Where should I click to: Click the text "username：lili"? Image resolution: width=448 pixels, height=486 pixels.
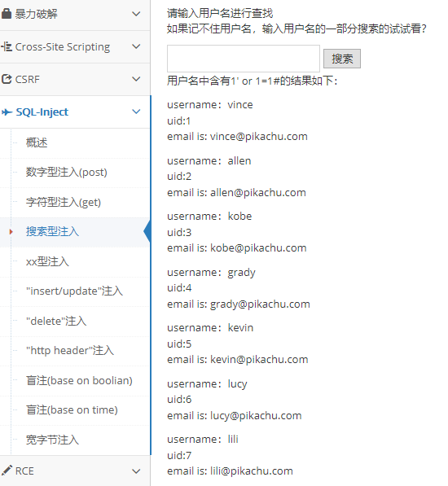pyautogui.click(x=203, y=440)
